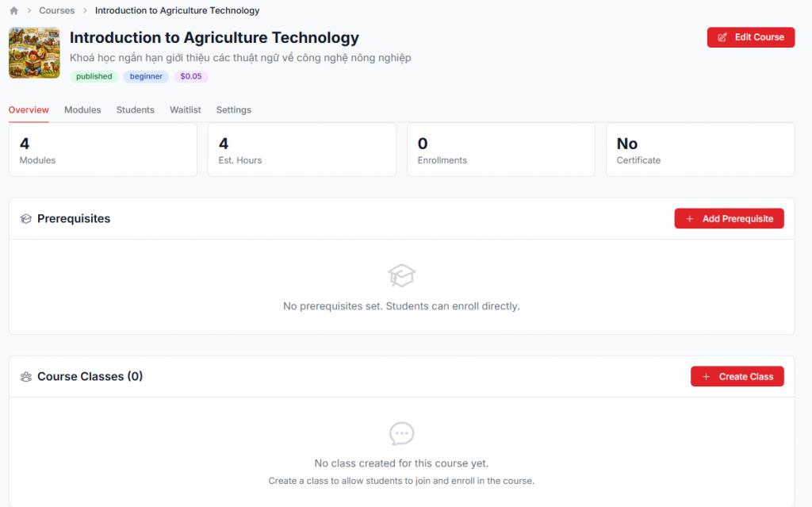Click the people icon beside Course Classes
Viewport: 812px width, 507px height.
coord(26,377)
